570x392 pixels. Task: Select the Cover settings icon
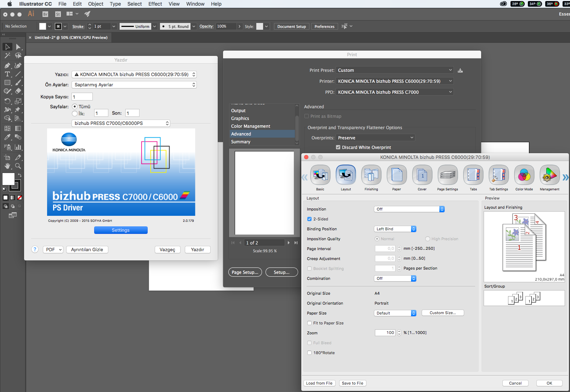(x=422, y=175)
